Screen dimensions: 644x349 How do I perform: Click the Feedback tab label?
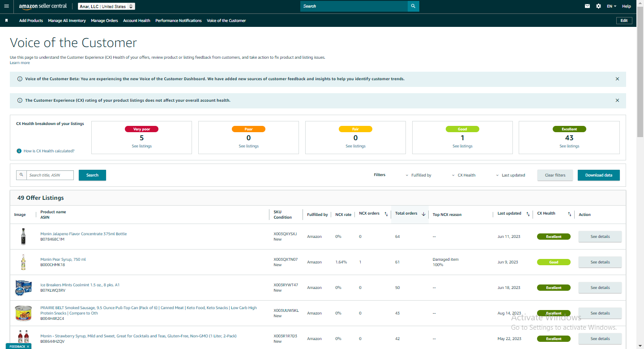[x=17, y=347]
